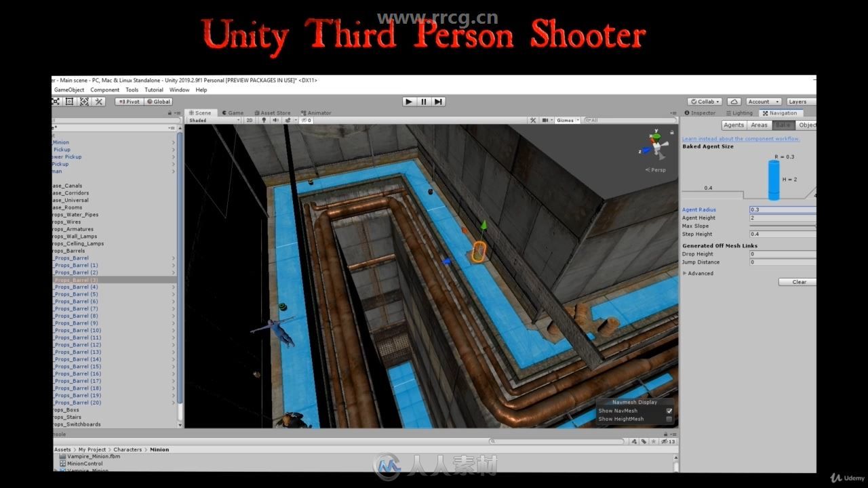The height and width of the screenshot is (488, 868).
Task: Advance one frame with the Step button
Action: [x=439, y=102]
